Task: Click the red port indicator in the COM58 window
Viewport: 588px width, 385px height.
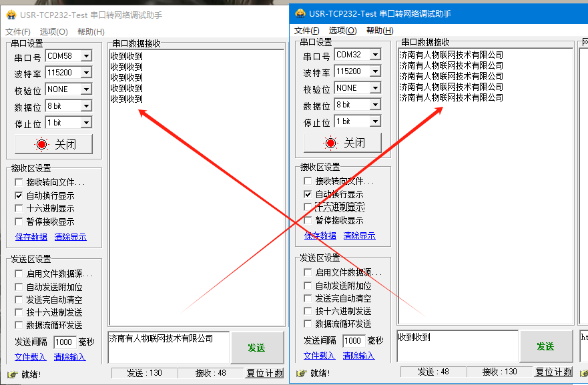Action: pos(42,144)
